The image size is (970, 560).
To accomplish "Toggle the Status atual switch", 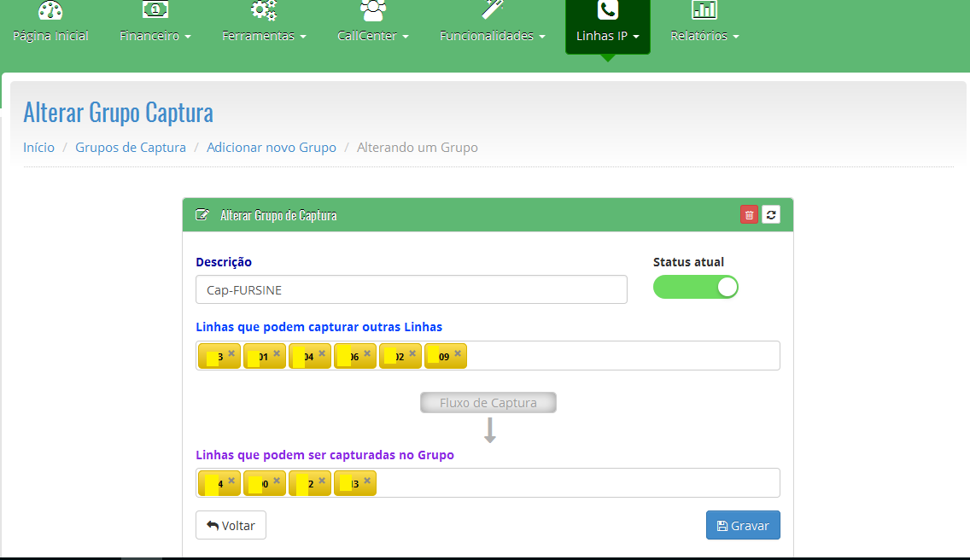I will [695, 287].
